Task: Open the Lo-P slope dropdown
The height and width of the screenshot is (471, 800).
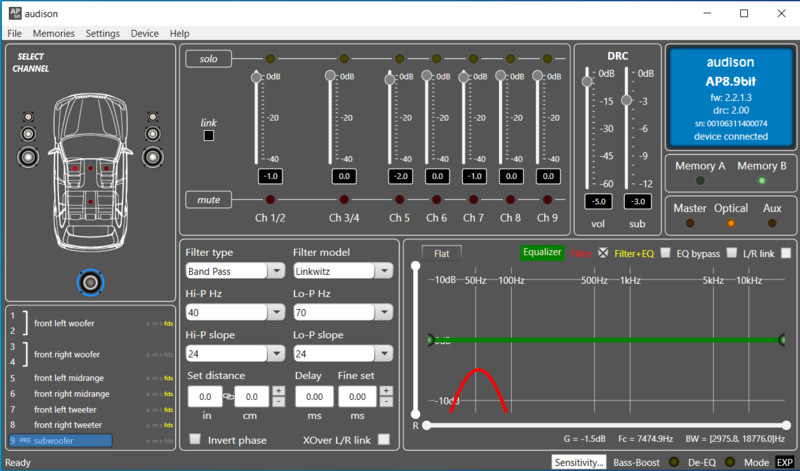Action: (384, 354)
